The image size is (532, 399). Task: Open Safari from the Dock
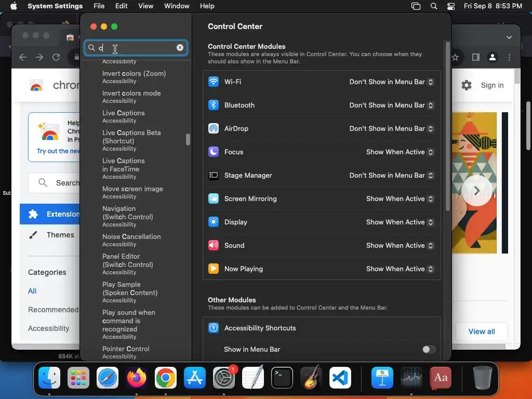(108, 378)
